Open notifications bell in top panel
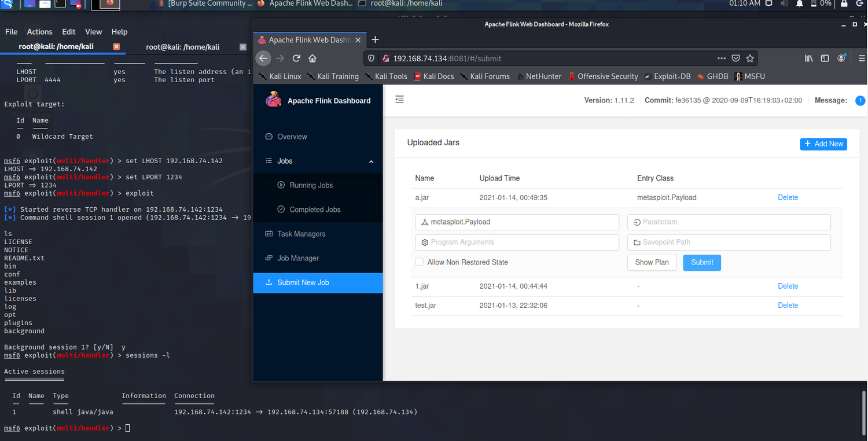 tap(799, 3)
